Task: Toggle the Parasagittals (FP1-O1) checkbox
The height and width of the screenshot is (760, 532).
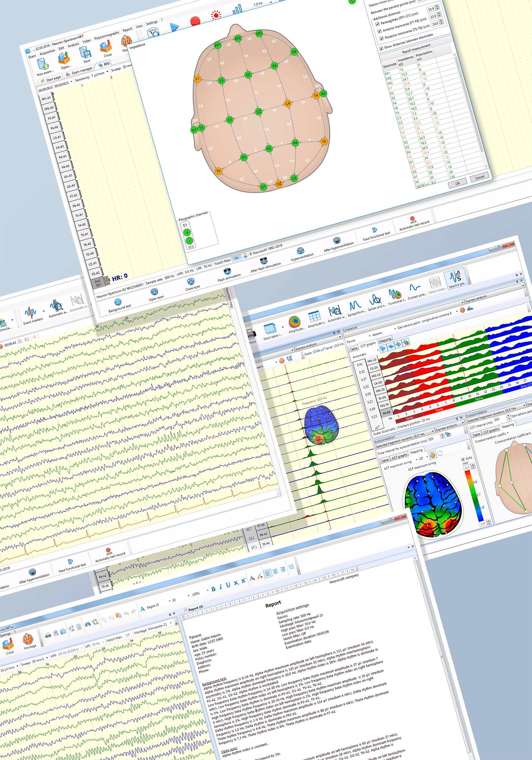Action: click(x=378, y=24)
